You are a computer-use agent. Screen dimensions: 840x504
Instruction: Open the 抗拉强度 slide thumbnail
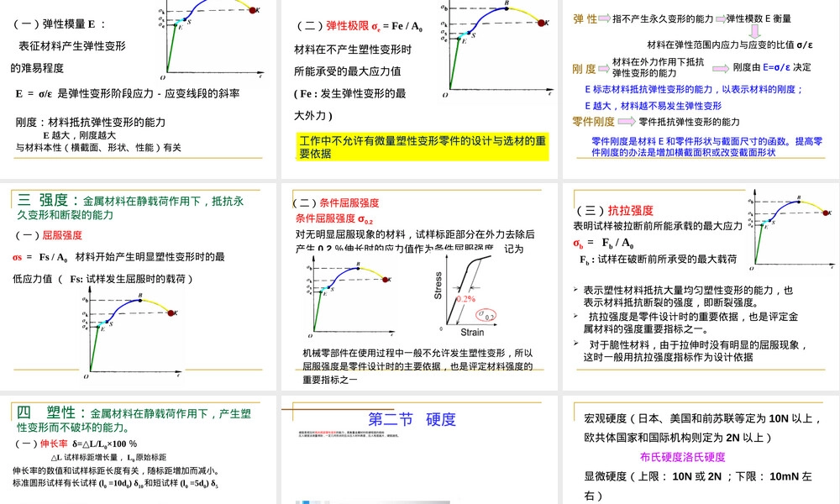coord(701,286)
